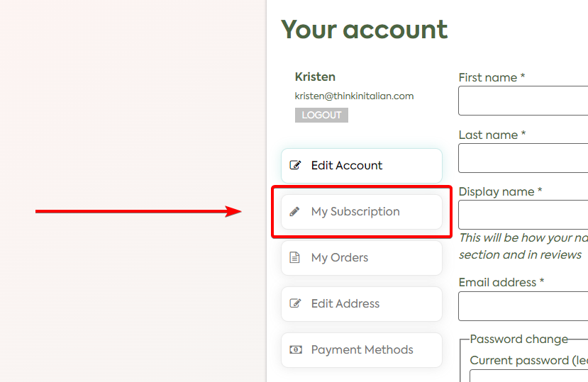Click into the First name field
The image size is (588, 382).
[x=523, y=101]
